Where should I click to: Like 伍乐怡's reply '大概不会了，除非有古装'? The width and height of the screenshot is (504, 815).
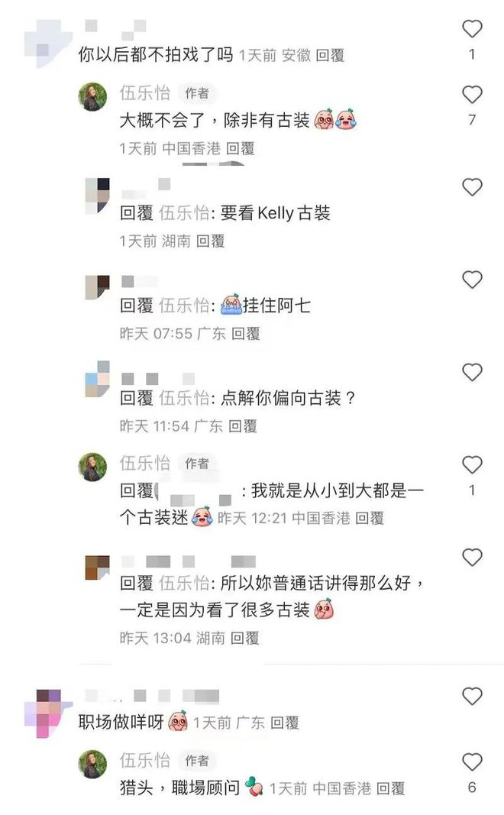click(x=472, y=95)
